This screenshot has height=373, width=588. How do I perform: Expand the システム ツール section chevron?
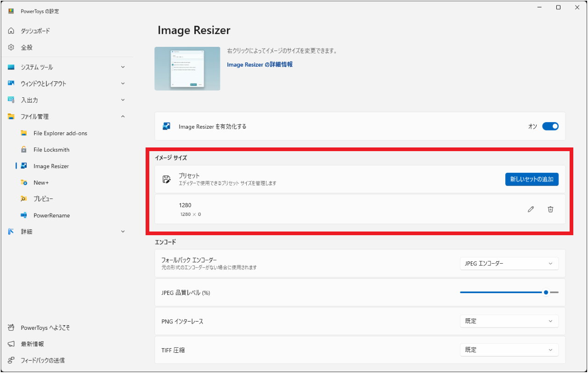click(123, 67)
